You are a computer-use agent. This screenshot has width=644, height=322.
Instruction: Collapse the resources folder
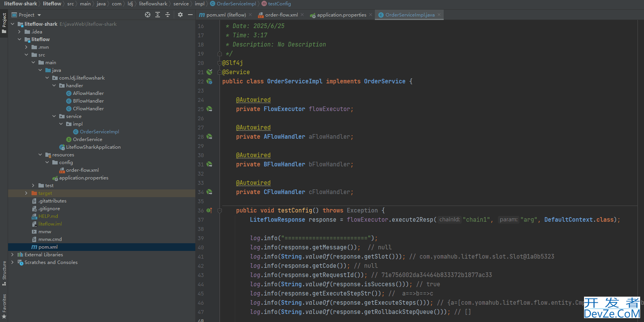40,154
